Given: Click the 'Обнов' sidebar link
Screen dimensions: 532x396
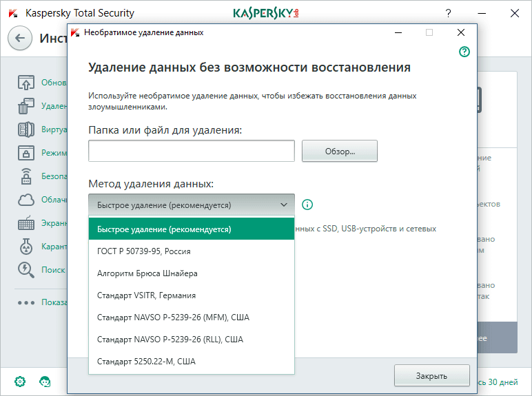Looking at the screenshot, I should click(x=54, y=83).
